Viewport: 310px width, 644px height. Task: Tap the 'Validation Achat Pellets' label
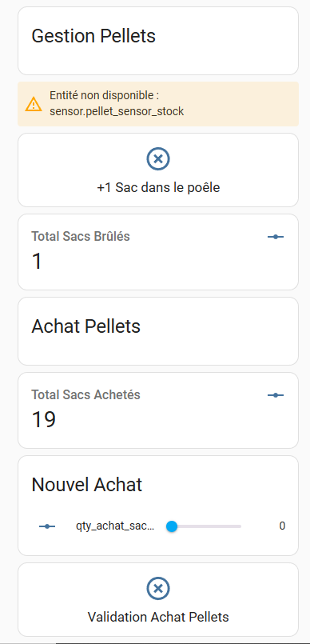coord(158,617)
